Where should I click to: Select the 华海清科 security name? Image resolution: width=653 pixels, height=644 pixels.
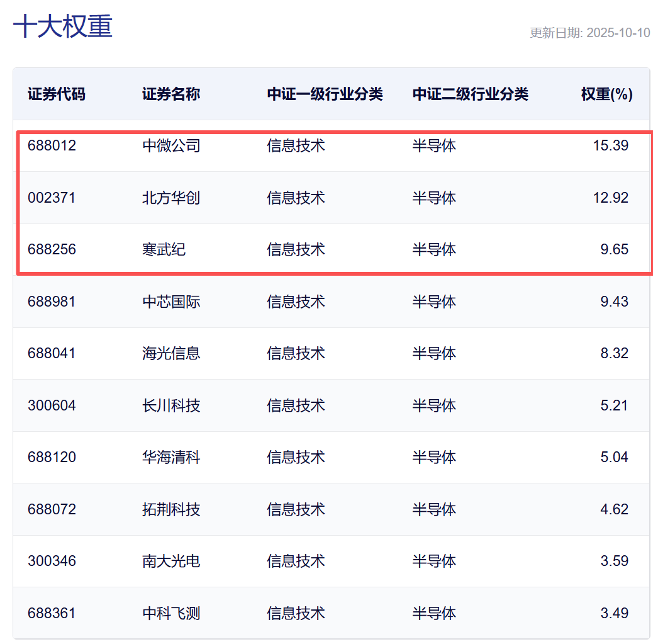(171, 457)
